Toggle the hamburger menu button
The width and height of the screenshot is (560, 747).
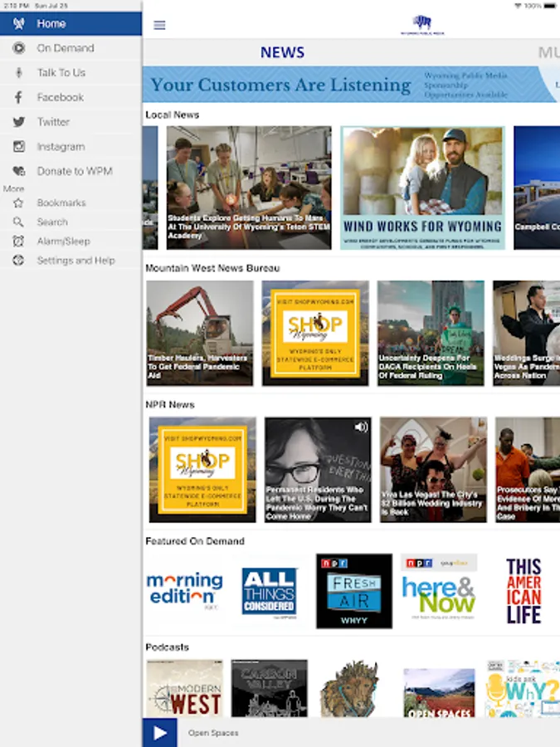point(159,25)
